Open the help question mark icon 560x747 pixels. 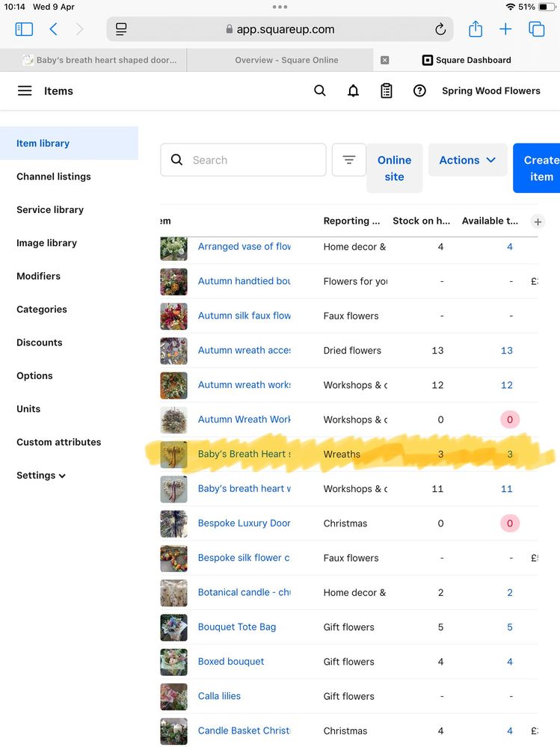419,90
